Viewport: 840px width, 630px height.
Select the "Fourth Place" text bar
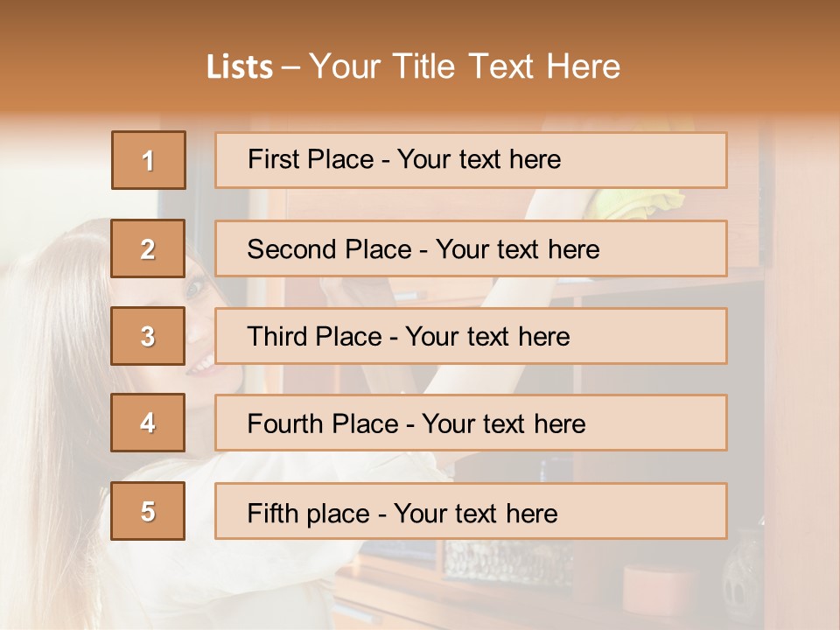pyautogui.click(x=471, y=423)
